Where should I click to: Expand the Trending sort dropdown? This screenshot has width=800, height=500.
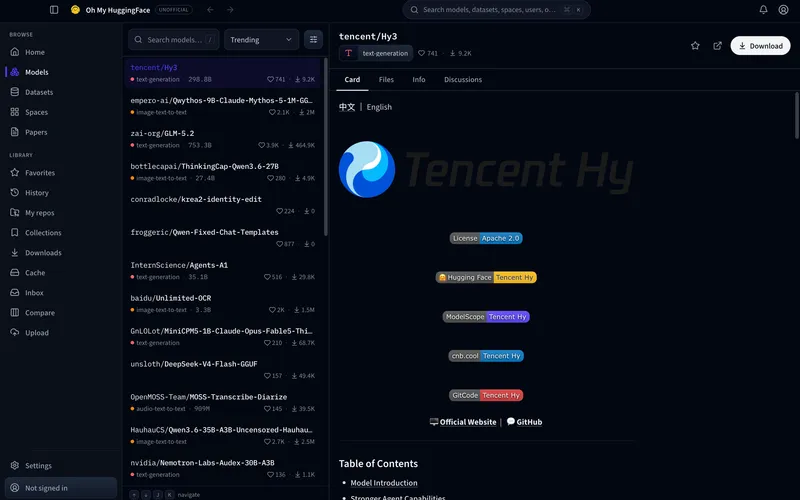[261, 39]
